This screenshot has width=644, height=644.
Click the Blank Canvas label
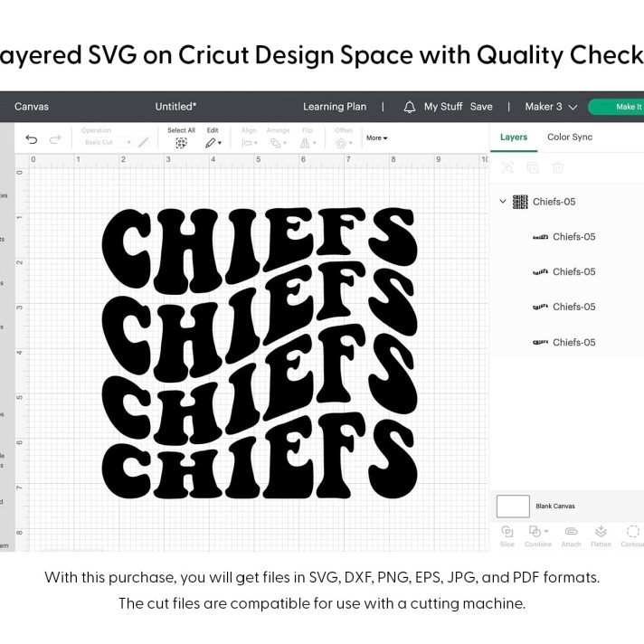tap(554, 506)
